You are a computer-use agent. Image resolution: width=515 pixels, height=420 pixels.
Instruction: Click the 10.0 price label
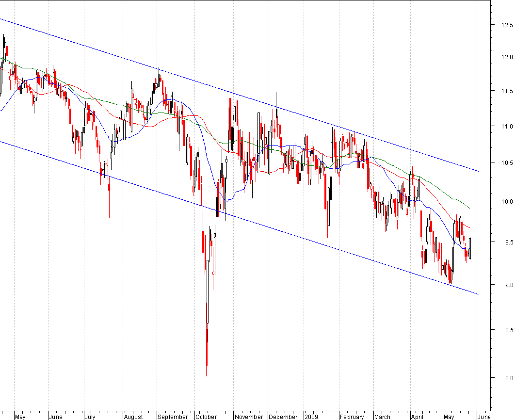click(507, 201)
